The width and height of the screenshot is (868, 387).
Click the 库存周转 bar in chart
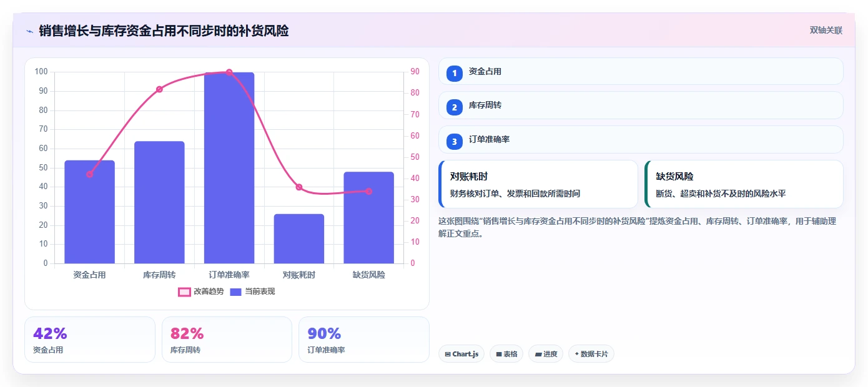point(159,202)
